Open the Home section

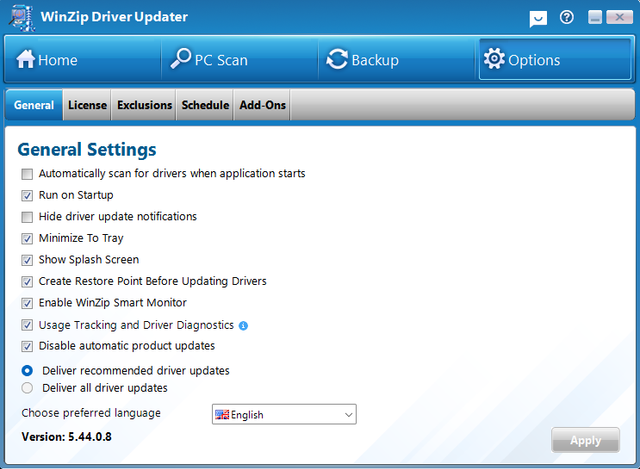tap(83, 60)
